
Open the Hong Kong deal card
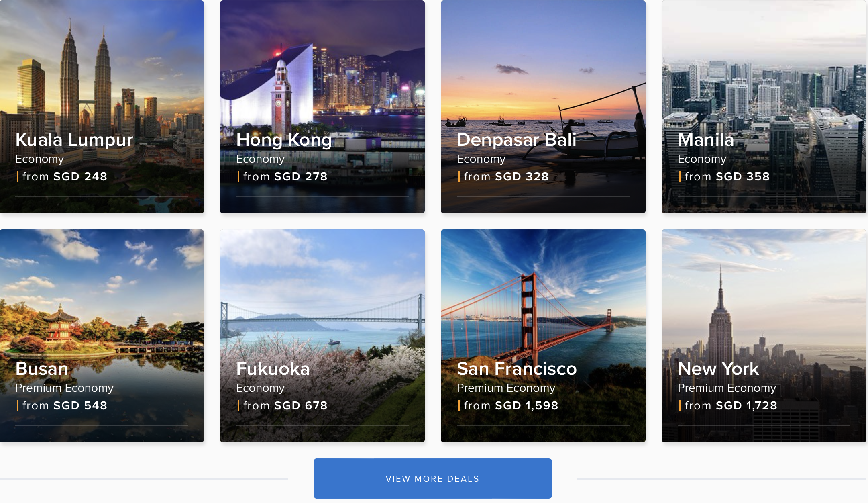322,107
